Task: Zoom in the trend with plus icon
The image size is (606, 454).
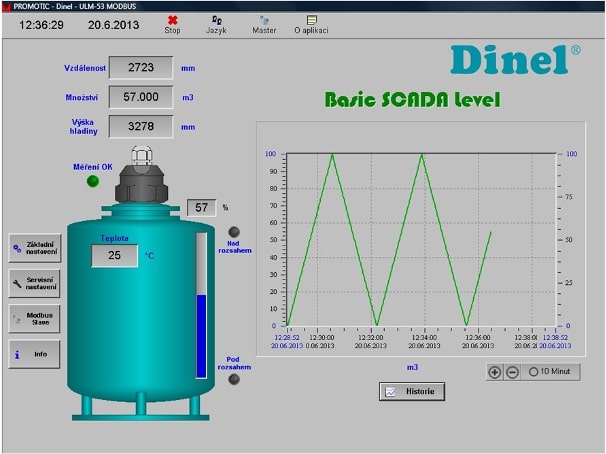Action: click(x=495, y=372)
